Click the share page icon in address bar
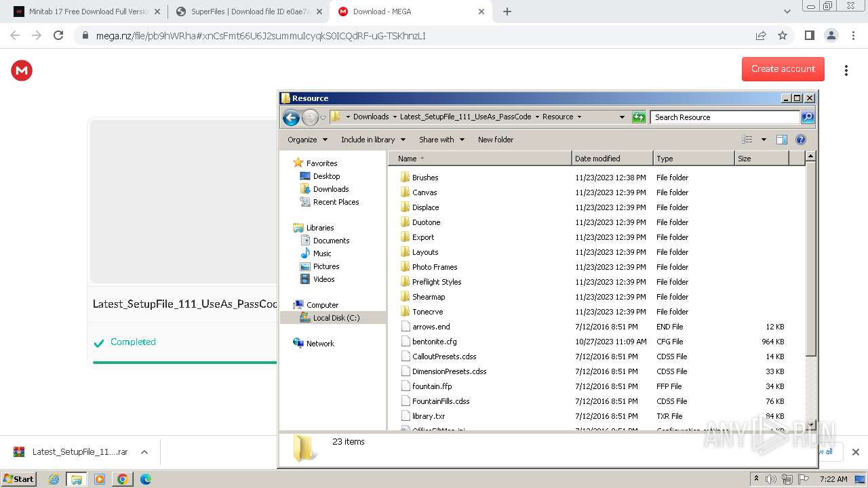The width and height of the screenshot is (868, 488). [761, 35]
